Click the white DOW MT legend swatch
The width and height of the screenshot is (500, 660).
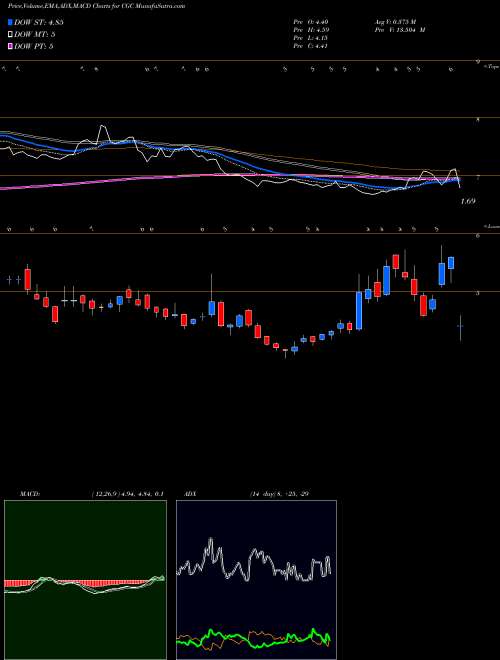[x=10, y=35]
